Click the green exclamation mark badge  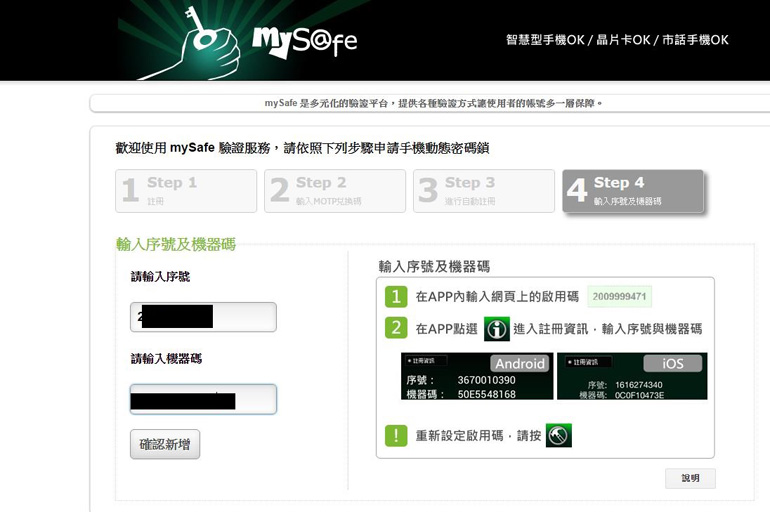pos(396,435)
